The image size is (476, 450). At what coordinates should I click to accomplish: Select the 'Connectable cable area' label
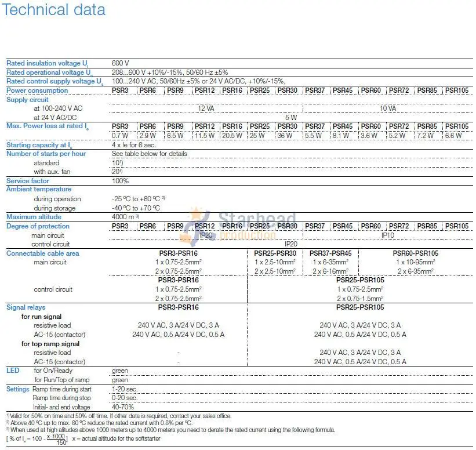(x=43, y=253)
